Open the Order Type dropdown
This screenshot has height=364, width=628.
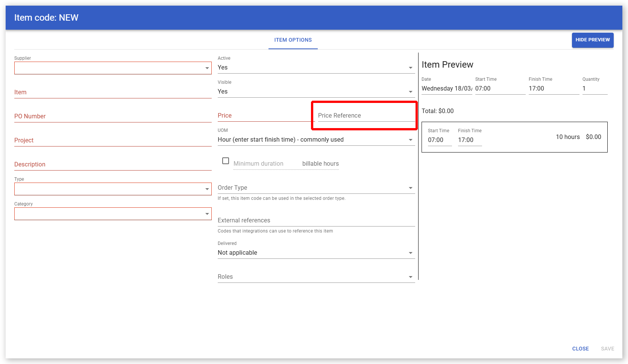click(x=316, y=188)
